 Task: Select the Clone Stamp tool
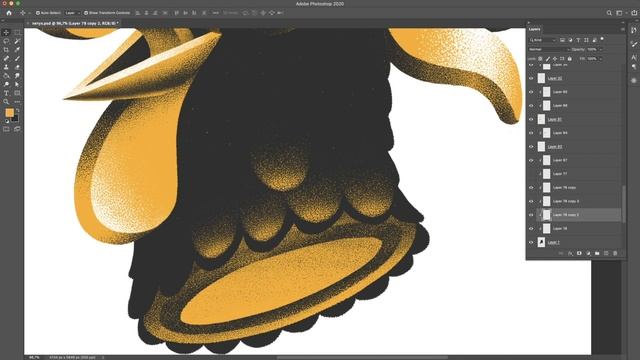click(x=6, y=67)
